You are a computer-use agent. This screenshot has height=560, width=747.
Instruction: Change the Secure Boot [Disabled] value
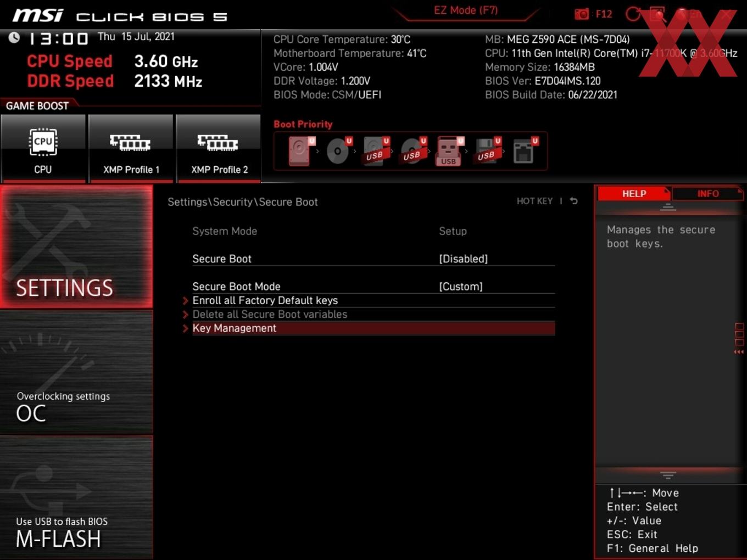pyautogui.click(x=463, y=259)
